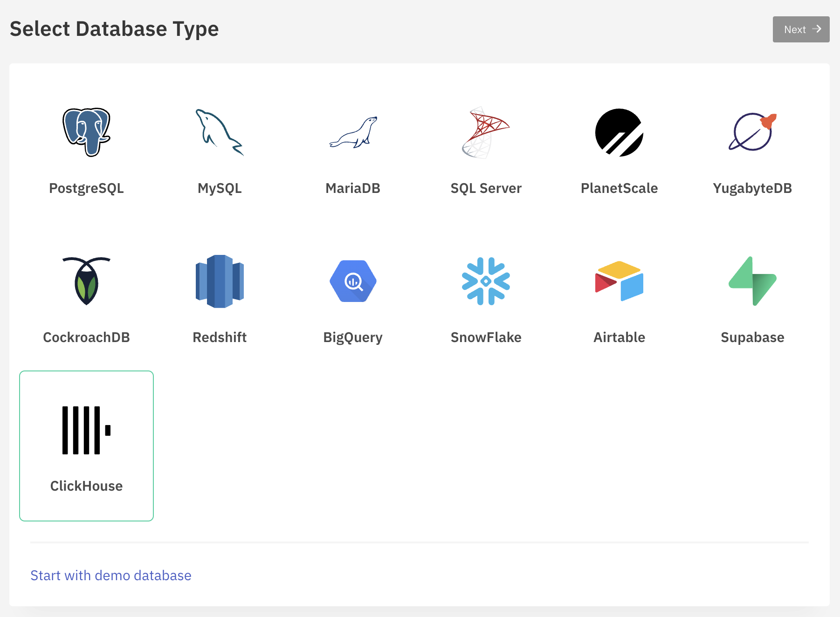Choose the PlanetScale black circle icon
Screen dimensions: 840x617
(619, 132)
